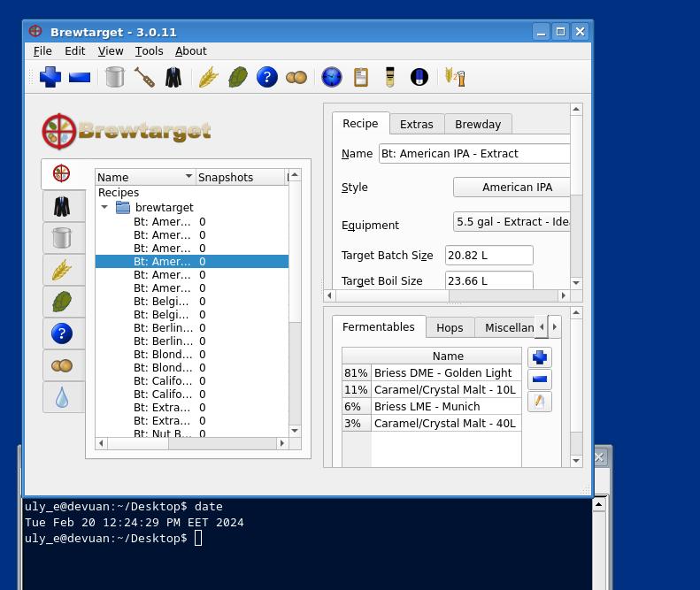Select the hop leaf side tab

[62, 302]
